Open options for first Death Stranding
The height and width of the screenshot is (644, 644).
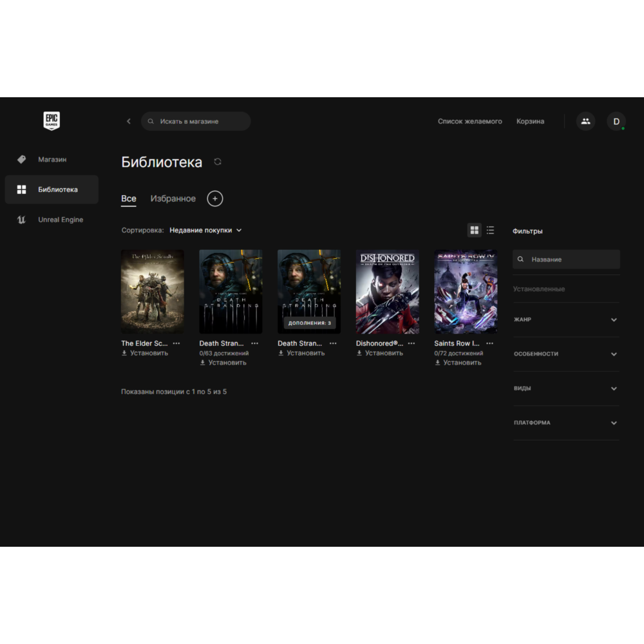254,343
